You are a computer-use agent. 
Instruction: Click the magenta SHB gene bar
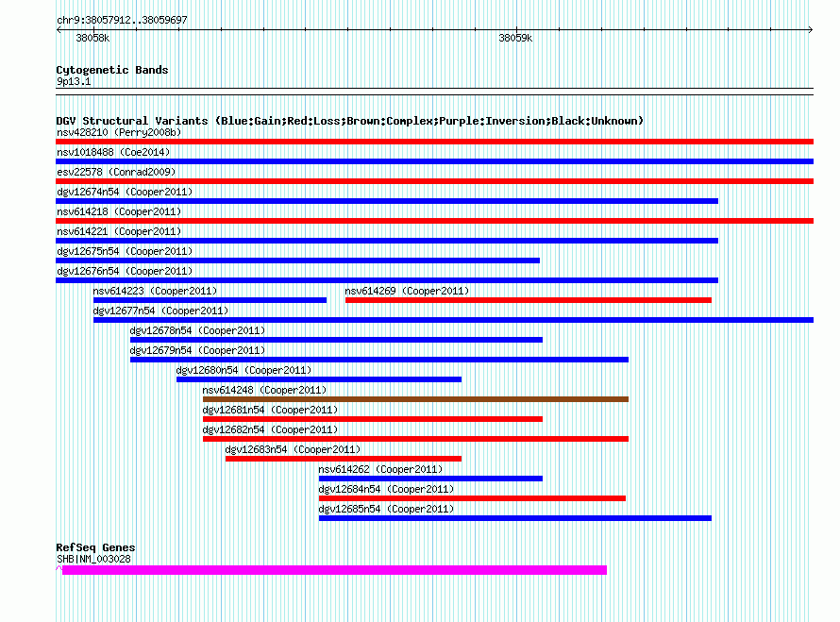tap(334, 570)
